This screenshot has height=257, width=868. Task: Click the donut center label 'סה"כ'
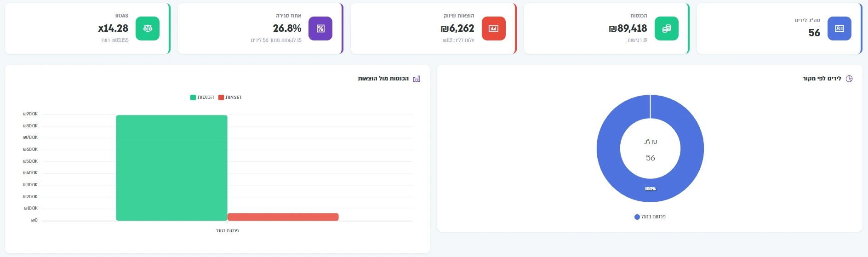click(x=650, y=142)
